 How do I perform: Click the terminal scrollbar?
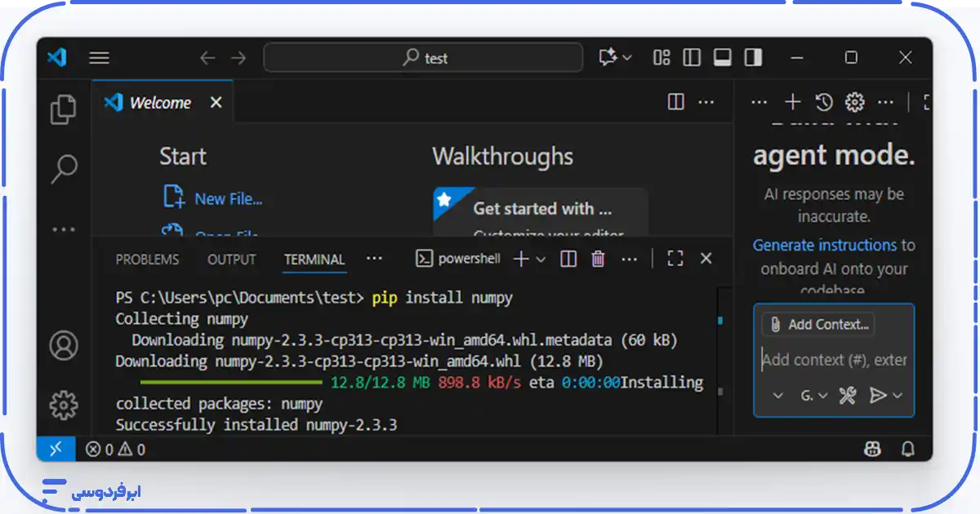(x=719, y=359)
